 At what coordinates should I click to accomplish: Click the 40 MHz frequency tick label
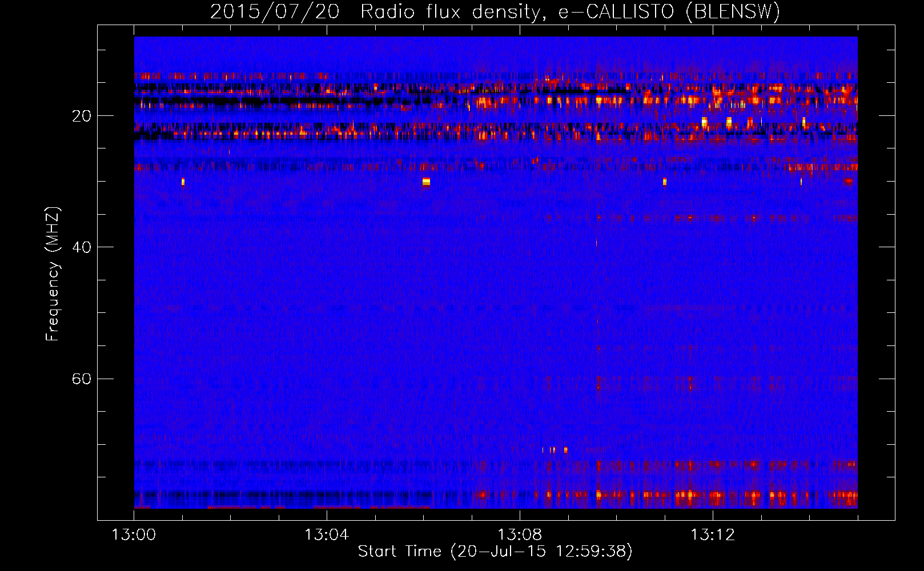tap(82, 247)
